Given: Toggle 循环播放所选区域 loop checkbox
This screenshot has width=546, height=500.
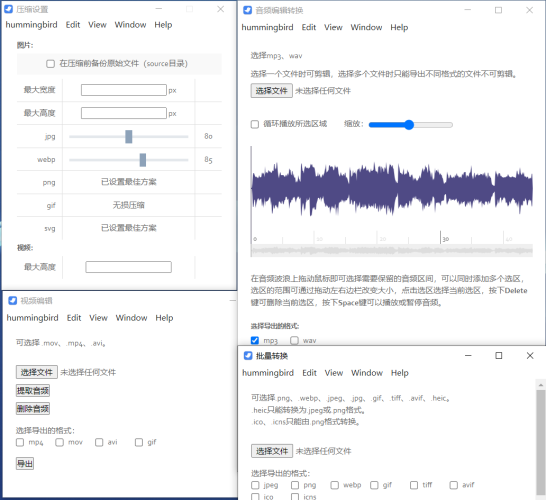Looking at the screenshot, I should point(255,124).
